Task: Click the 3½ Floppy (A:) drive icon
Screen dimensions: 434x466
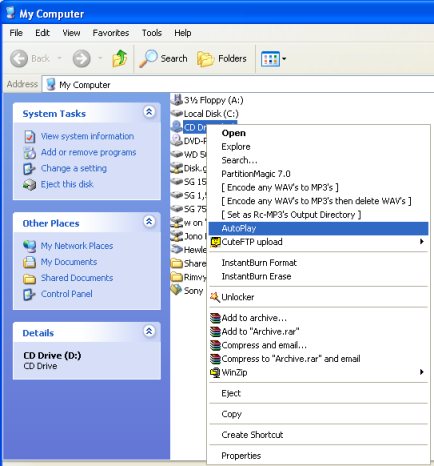Action: click(x=176, y=100)
